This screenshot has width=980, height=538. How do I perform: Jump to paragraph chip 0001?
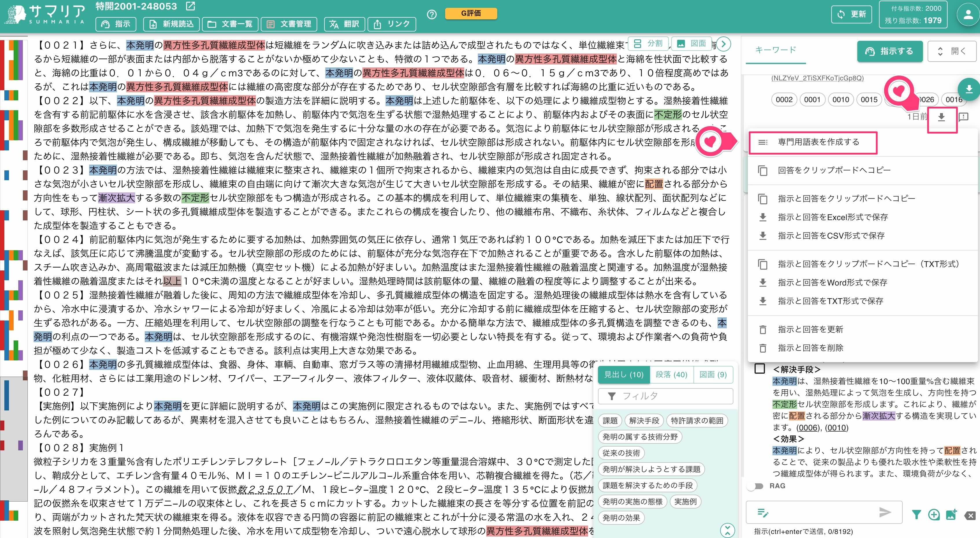tap(812, 100)
